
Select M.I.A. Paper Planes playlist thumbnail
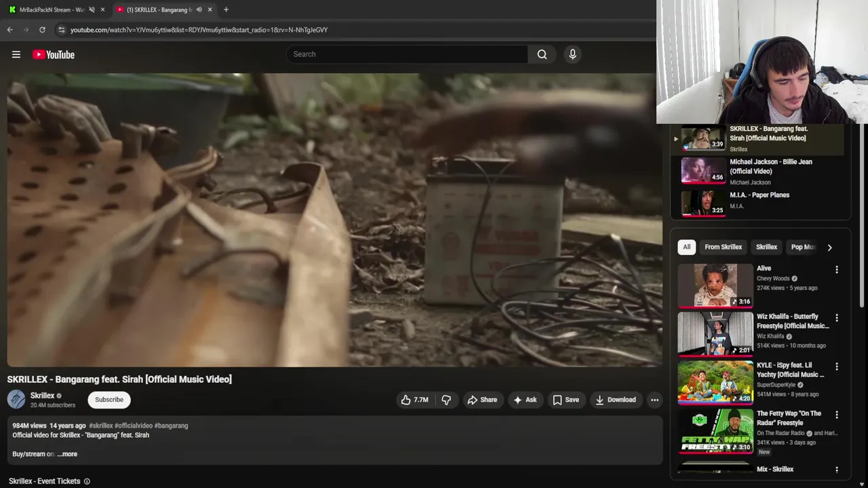click(703, 204)
